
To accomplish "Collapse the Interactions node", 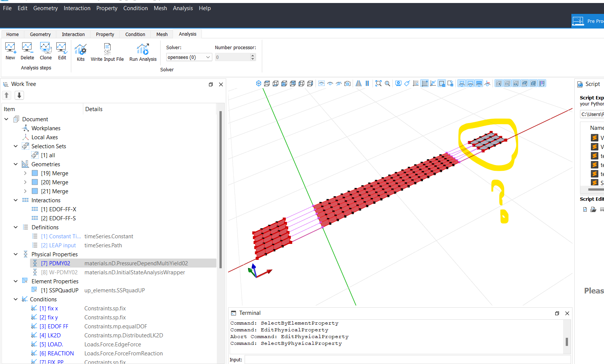I will [x=16, y=200].
